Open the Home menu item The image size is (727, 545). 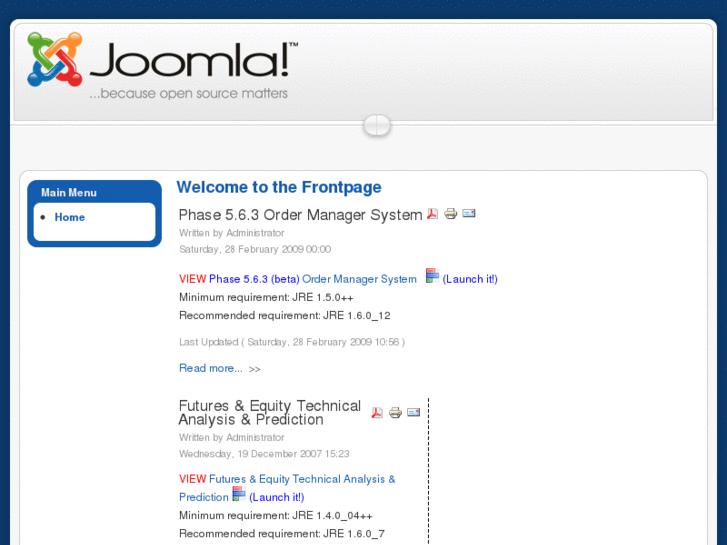click(x=70, y=217)
